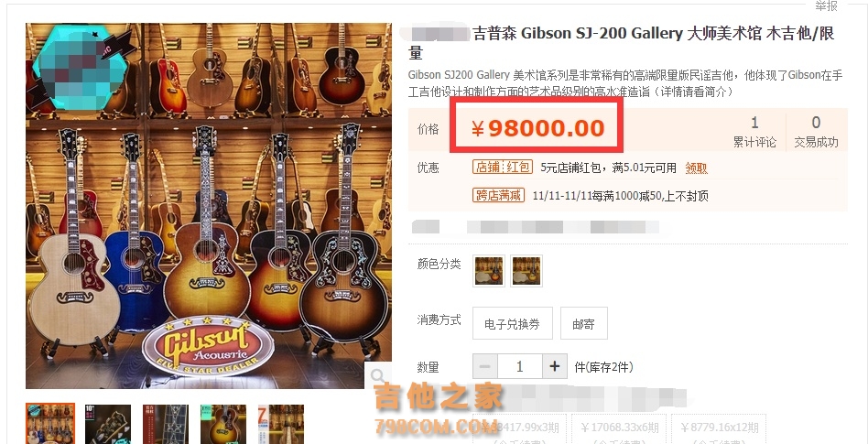Select the fourth thumbnail showing the sunburst guitar

[x=223, y=424]
